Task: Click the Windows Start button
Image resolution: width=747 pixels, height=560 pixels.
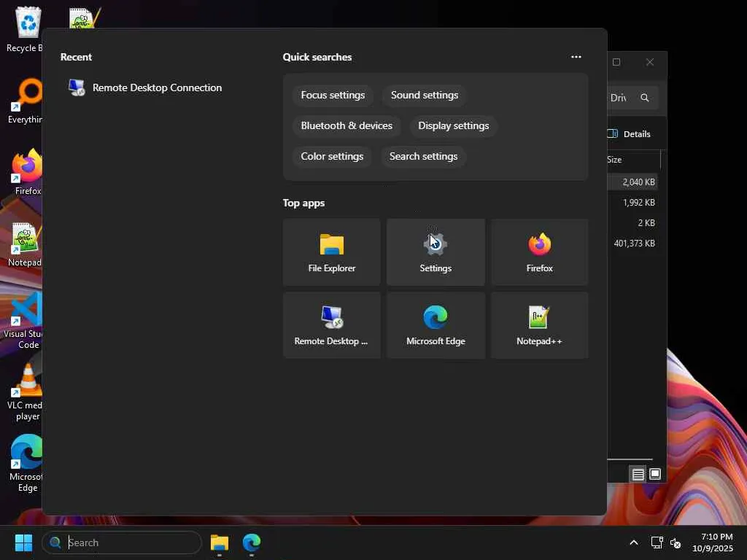Action: (23, 542)
